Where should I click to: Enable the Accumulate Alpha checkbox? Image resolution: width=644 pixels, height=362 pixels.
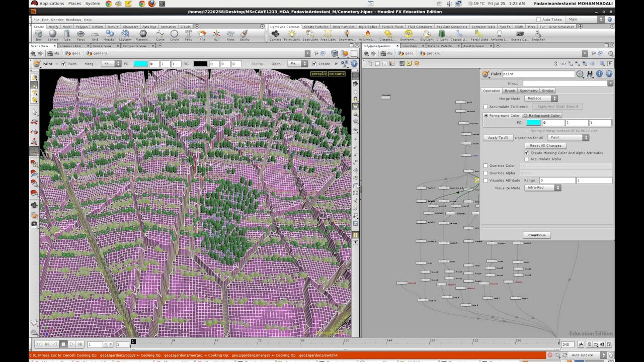tap(527, 159)
